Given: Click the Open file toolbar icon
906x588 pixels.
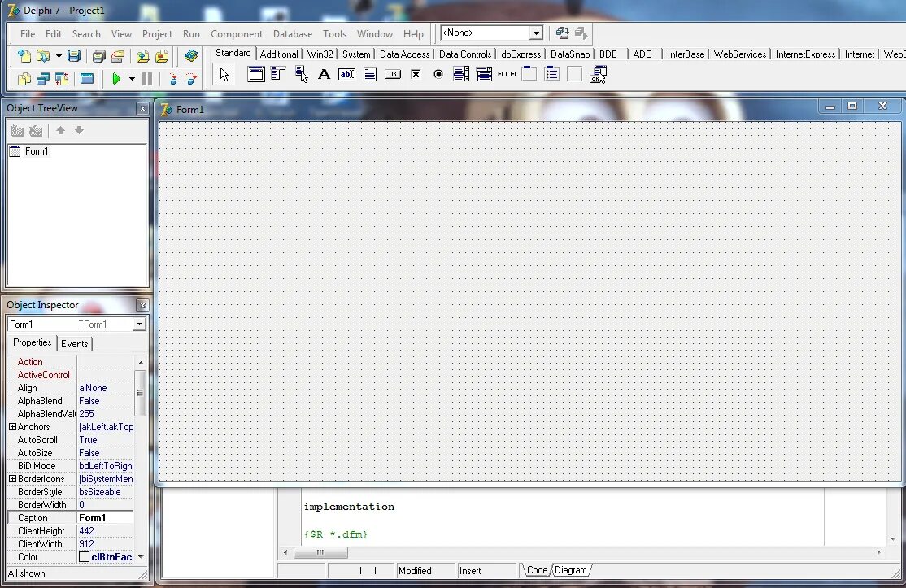Looking at the screenshot, I should [x=43, y=56].
